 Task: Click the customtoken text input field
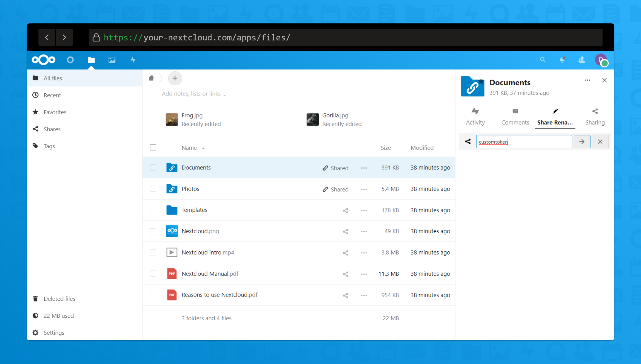(x=524, y=142)
